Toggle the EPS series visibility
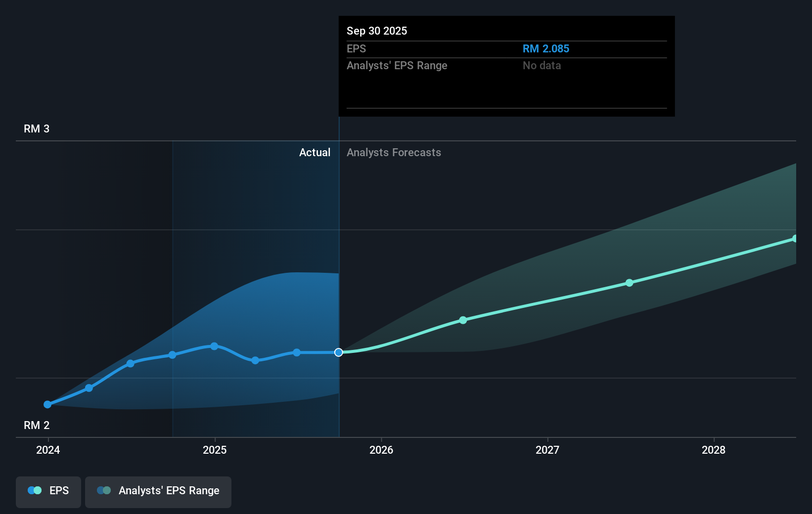 pos(48,492)
